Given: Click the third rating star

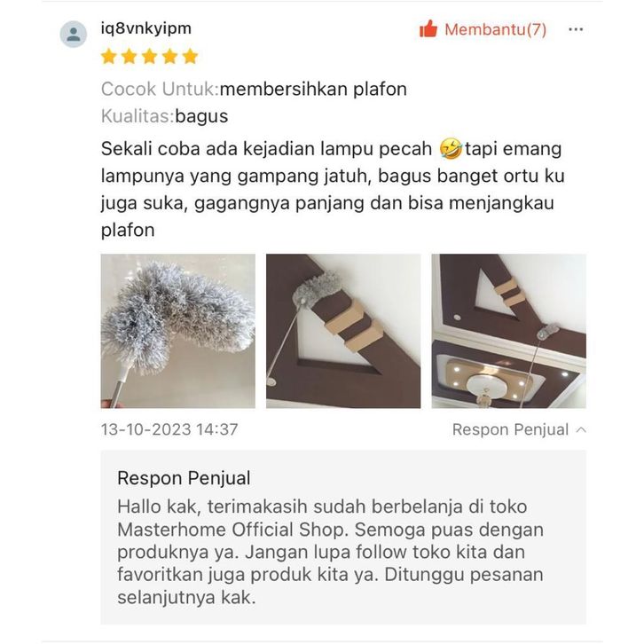Looking at the screenshot, I should (x=150, y=56).
